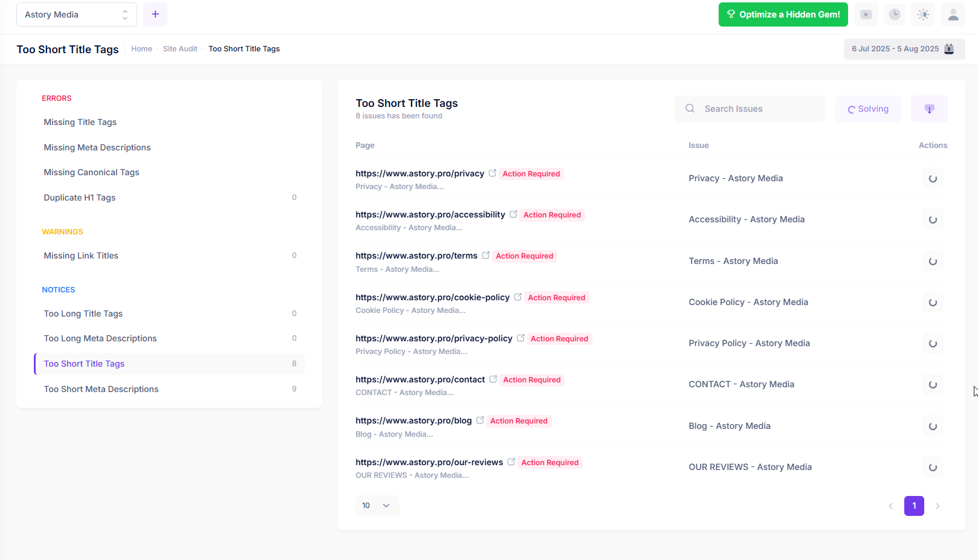The image size is (978, 560).
Task: Click the export download icon button
Action: 929,109
